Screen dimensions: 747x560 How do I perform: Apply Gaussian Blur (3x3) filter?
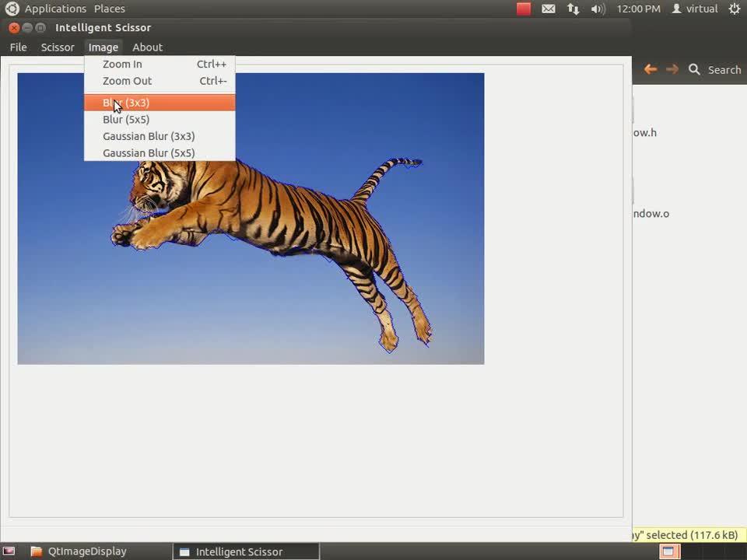point(149,136)
